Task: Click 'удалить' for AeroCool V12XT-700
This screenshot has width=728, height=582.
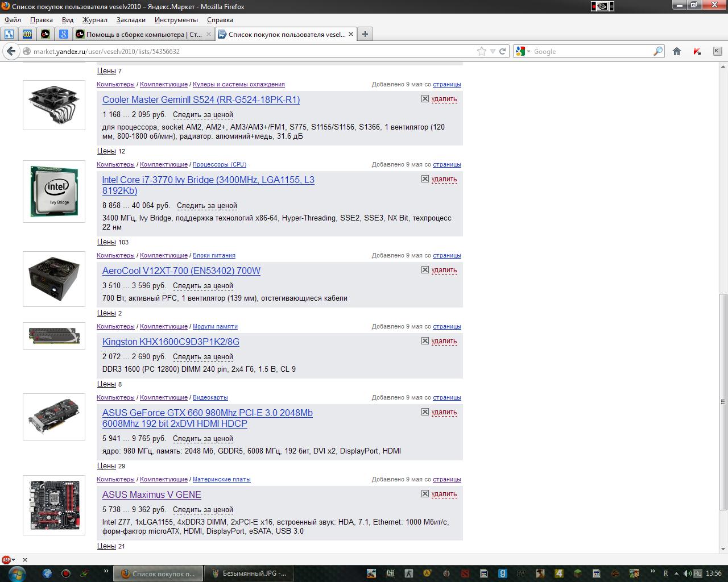Action: tap(444, 270)
